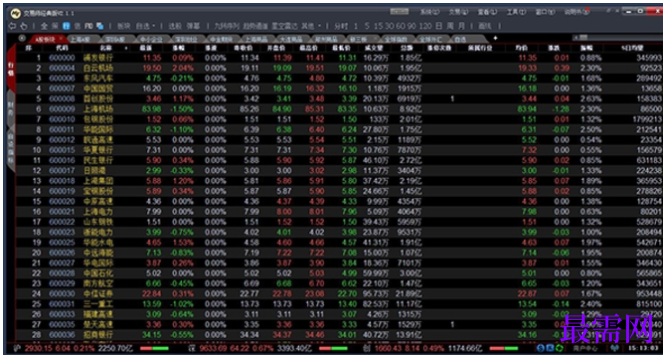
Task: Select the 120 minute period
Action: click(425, 26)
